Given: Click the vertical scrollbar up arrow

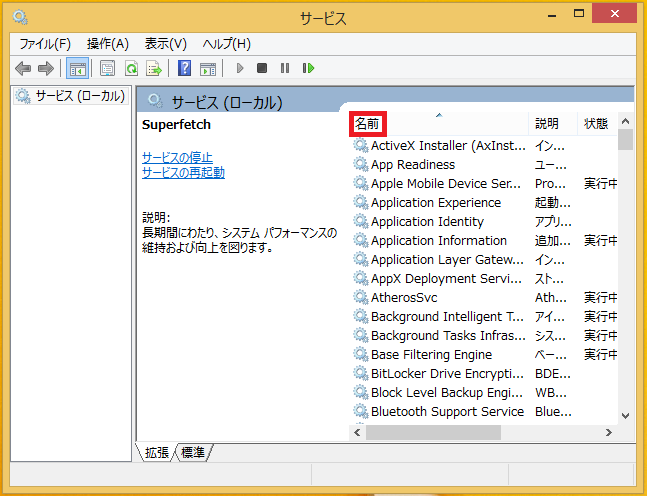Looking at the screenshot, I should pyautogui.click(x=626, y=121).
